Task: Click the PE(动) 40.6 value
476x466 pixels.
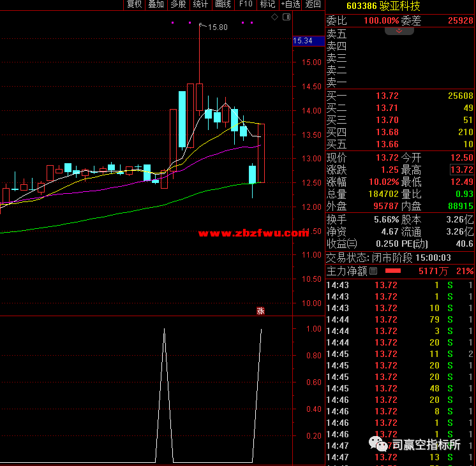Action: 465,244
